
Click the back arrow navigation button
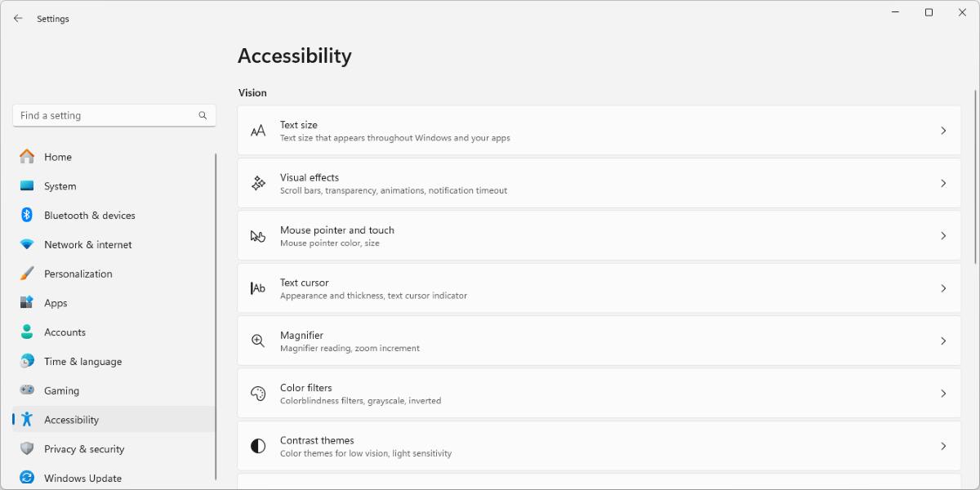pos(18,18)
